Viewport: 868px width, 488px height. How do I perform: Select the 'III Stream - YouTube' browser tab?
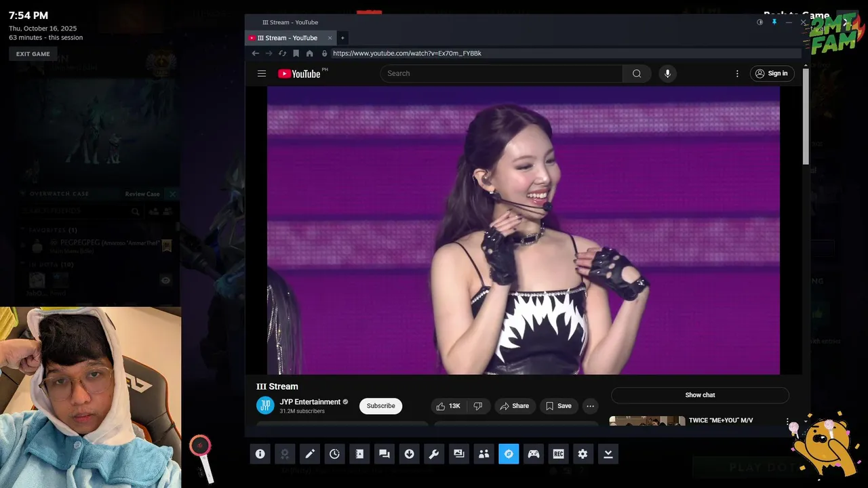point(288,38)
